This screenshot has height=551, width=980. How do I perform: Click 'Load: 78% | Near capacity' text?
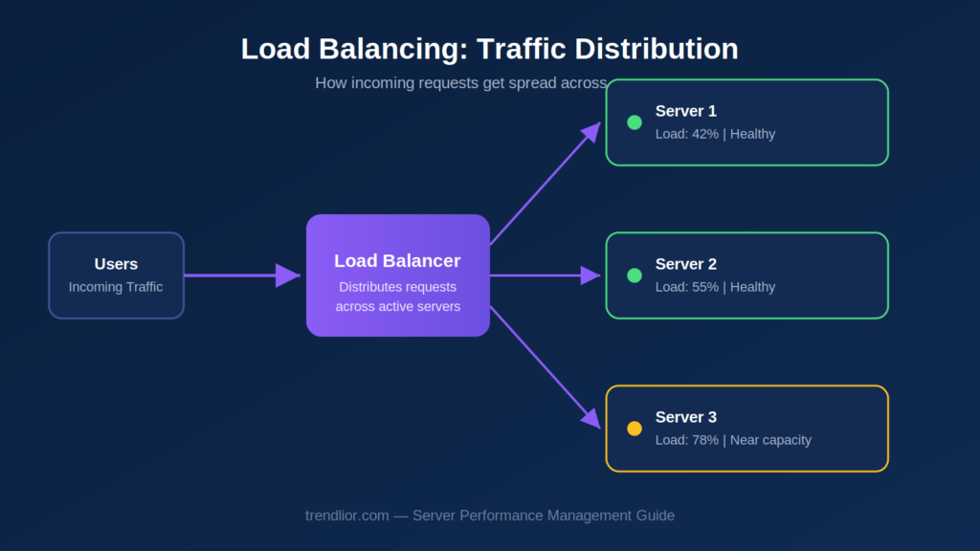pyautogui.click(x=733, y=440)
